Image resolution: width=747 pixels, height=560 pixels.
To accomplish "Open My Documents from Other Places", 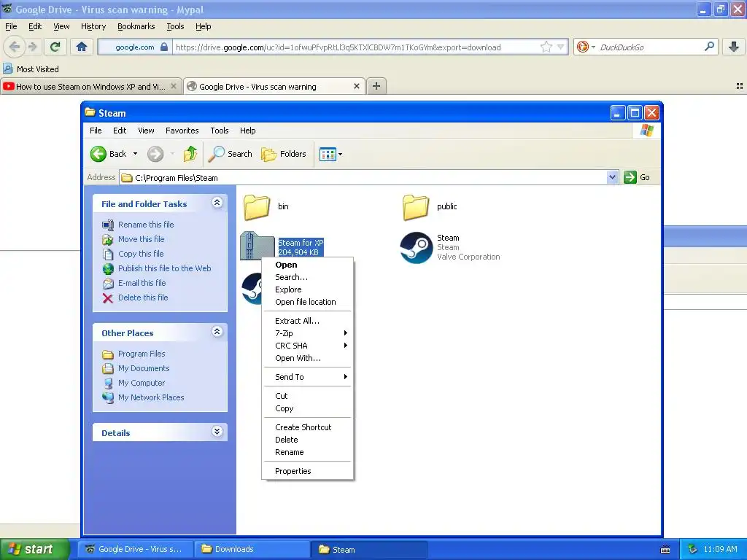I will (x=144, y=368).
